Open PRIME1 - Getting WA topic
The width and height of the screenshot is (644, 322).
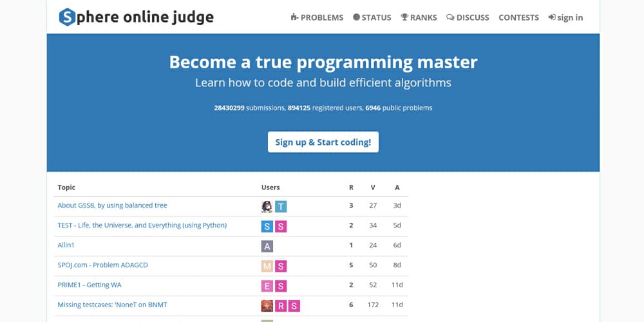click(x=90, y=285)
